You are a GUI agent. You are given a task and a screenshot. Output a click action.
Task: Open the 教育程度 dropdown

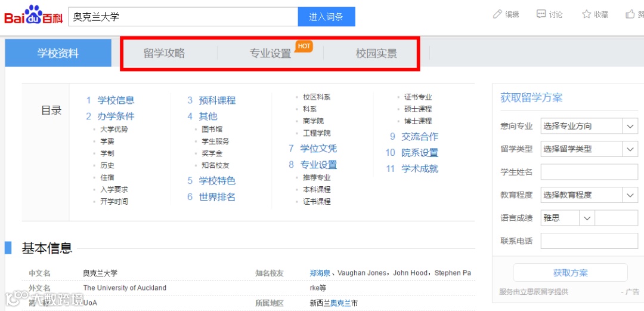pyautogui.click(x=589, y=195)
